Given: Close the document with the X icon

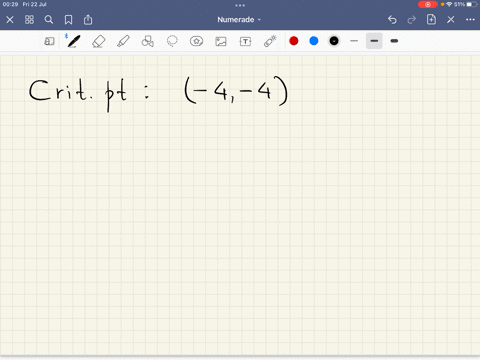Looking at the screenshot, I should point(10,20).
